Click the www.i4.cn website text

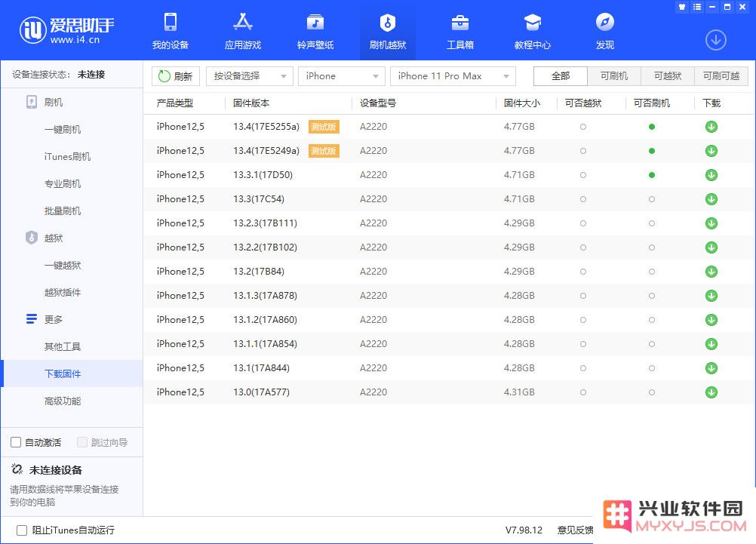point(75,40)
